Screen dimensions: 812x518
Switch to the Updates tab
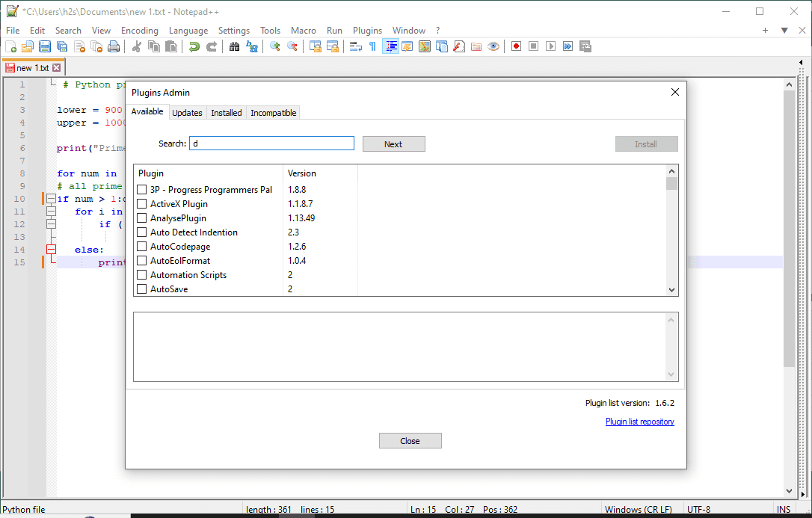(x=187, y=113)
